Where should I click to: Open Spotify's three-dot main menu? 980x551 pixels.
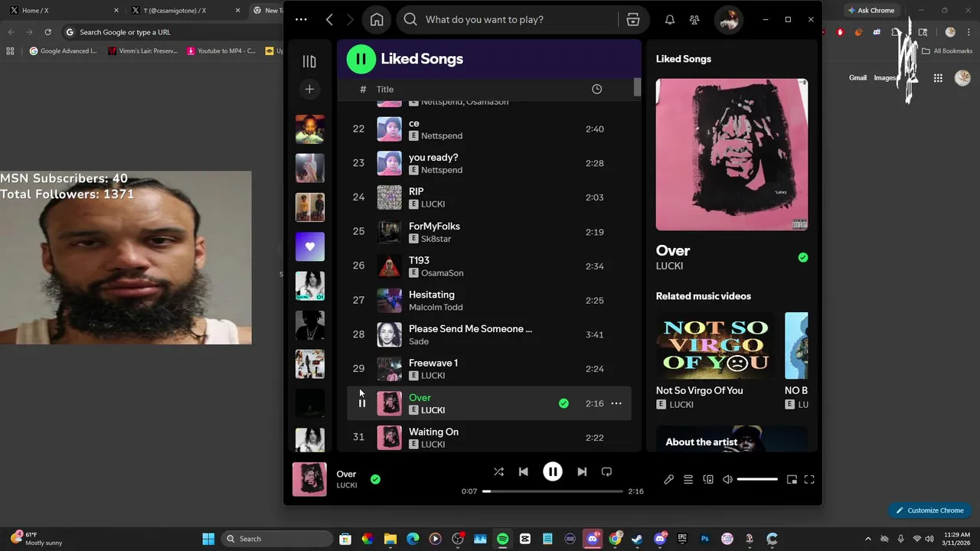pyautogui.click(x=301, y=20)
